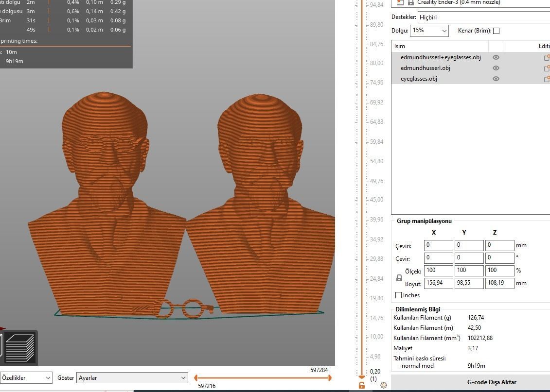This screenshot has width=550, height=392.
Task: Click the edit icon for edmundhusserl.obj row
Action: tap(547, 68)
